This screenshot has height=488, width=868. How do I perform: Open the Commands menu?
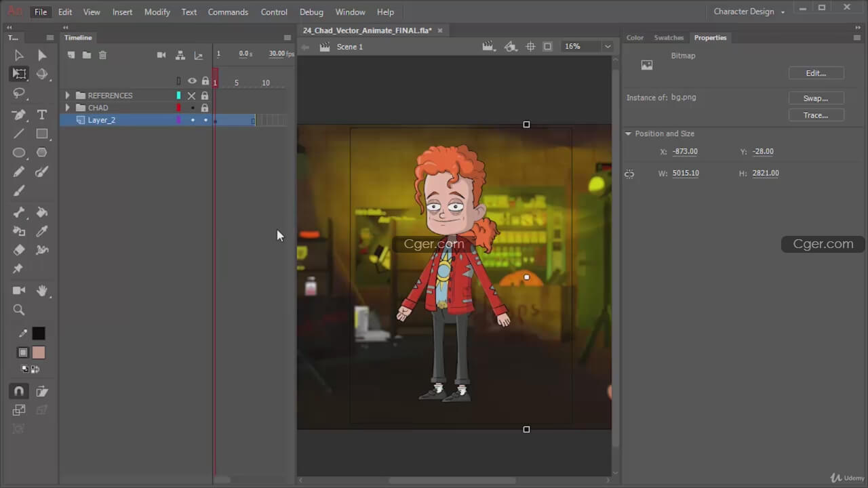[228, 12]
